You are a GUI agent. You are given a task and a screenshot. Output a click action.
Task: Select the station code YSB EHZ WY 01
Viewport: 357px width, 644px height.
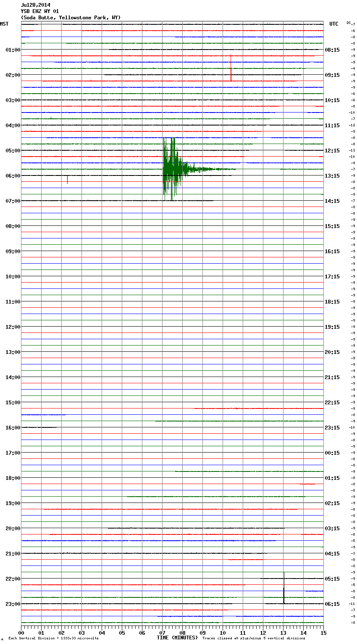(40, 11)
